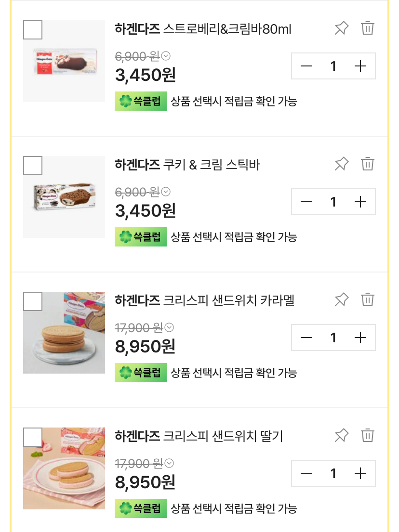Delete the strawberry & cream bar item
The width and height of the screenshot is (399, 532).
[x=368, y=28]
